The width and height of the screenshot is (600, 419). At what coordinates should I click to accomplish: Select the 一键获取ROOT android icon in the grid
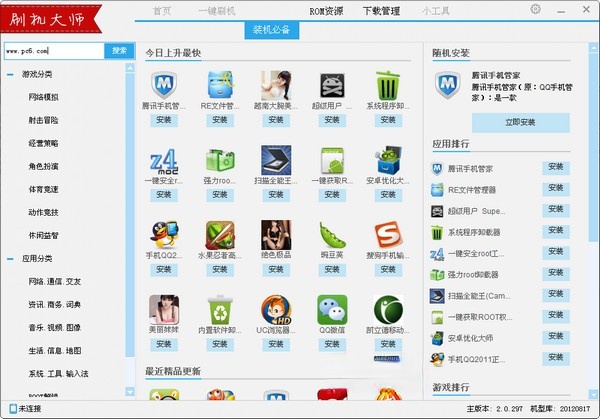[332, 160]
